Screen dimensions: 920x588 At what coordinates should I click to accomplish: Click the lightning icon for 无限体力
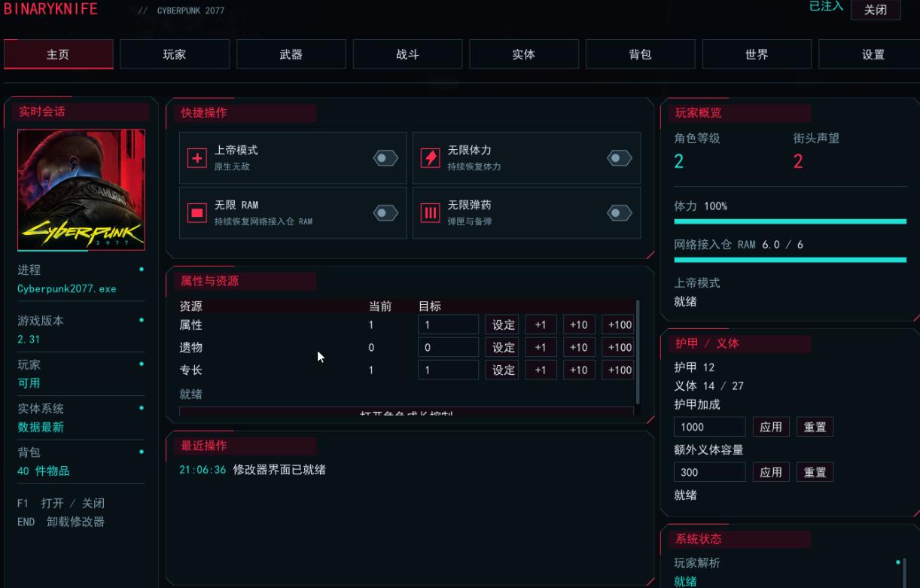431,158
